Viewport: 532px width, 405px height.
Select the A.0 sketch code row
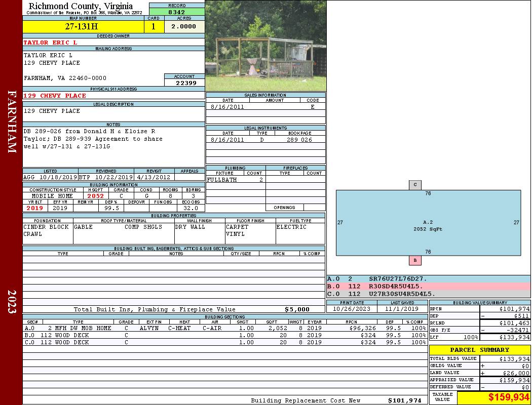click(x=429, y=279)
